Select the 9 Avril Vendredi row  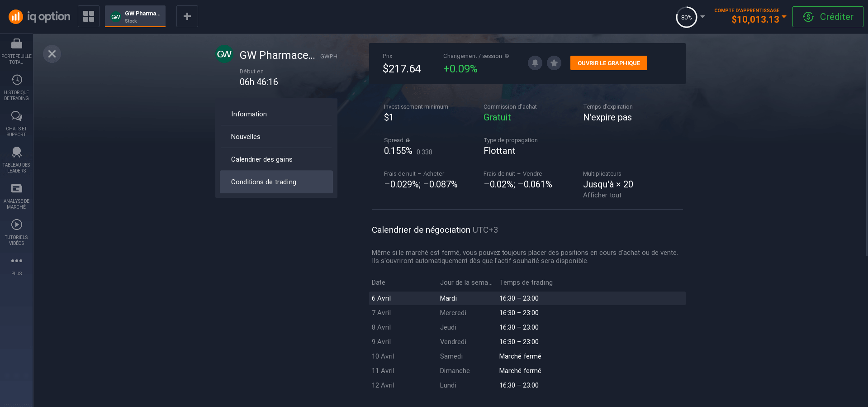pos(527,342)
